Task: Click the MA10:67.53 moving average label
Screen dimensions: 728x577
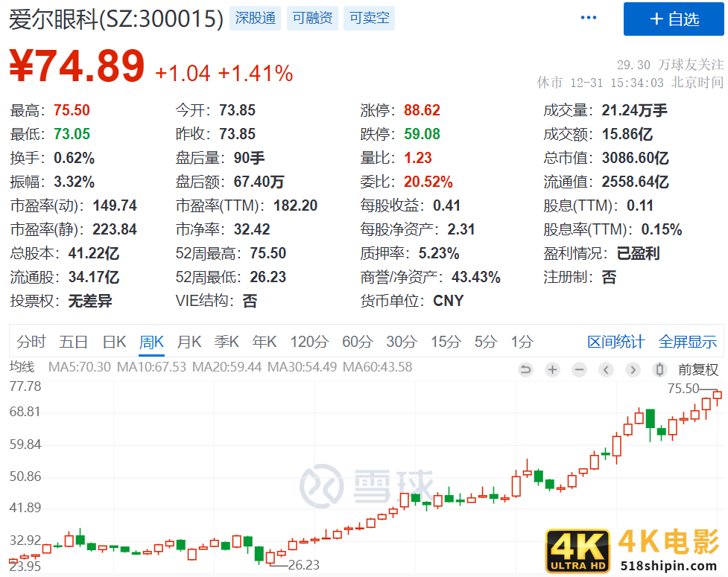Action: (x=151, y=367)
